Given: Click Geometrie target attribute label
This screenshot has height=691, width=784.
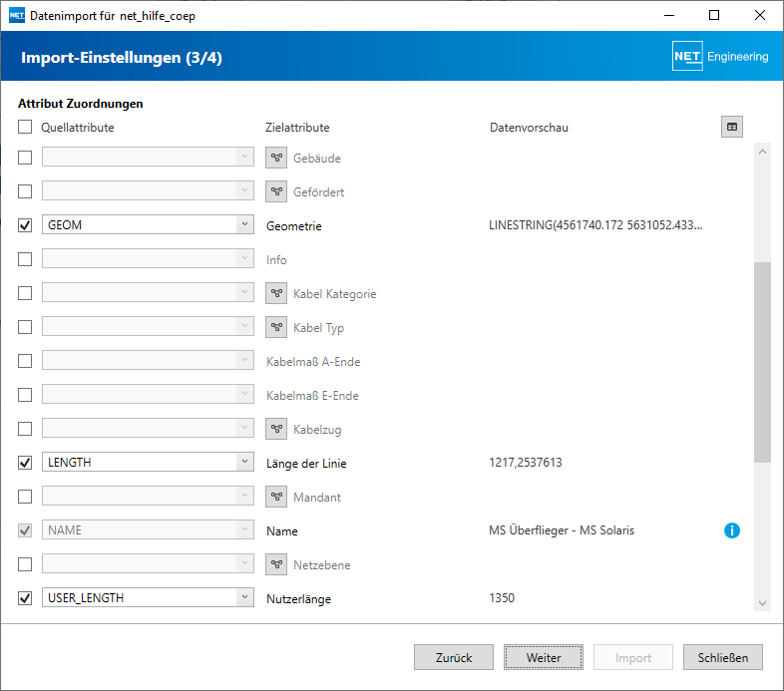Looking at the screenshot, I should (294, 226).
